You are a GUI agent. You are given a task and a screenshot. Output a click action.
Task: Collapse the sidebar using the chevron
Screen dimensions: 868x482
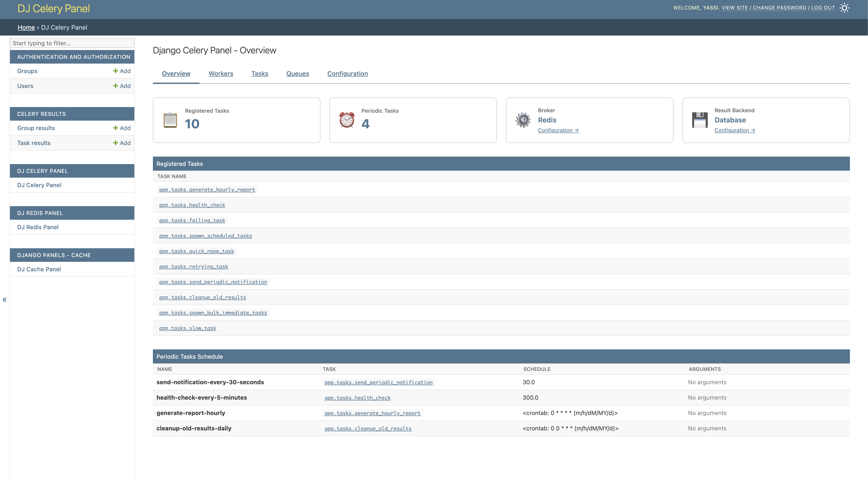(x=4, y=299)
